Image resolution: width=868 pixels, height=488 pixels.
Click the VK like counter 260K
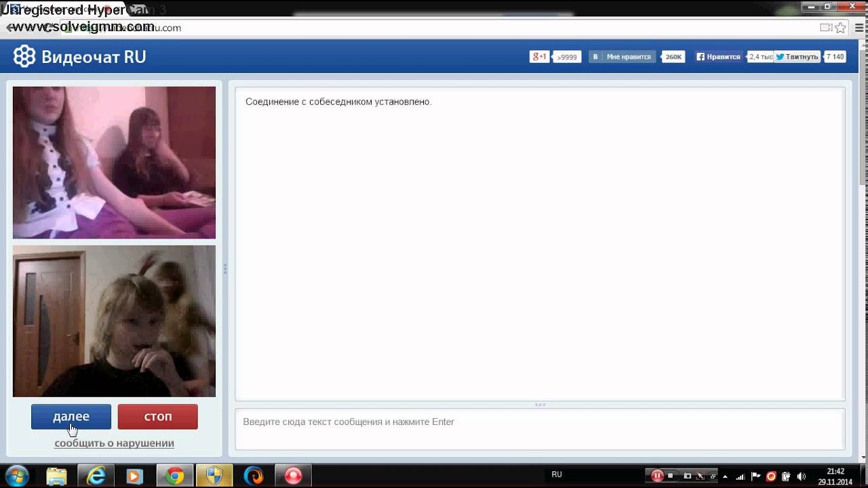coord(673,57)
